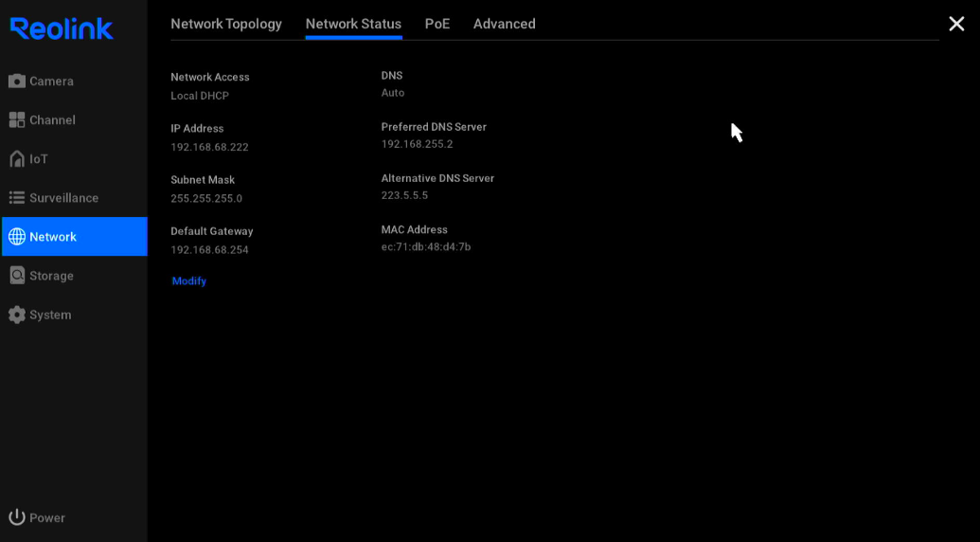
Task: Click the Alternative DNS Server heading
Action: click(x=437, y=177)
